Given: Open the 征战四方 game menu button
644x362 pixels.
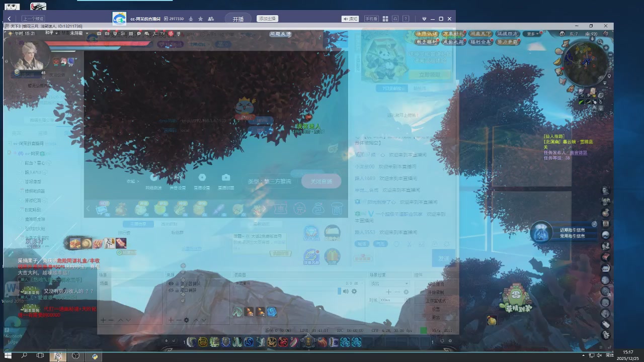Looking at the screenshot, I should coord(507,34).
